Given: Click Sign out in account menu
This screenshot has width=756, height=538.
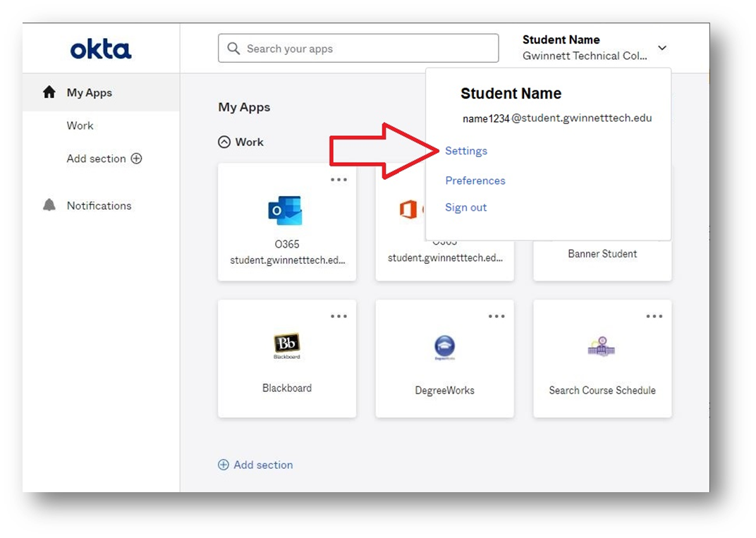Looking at the screenshot, I should tap(466, 207).
